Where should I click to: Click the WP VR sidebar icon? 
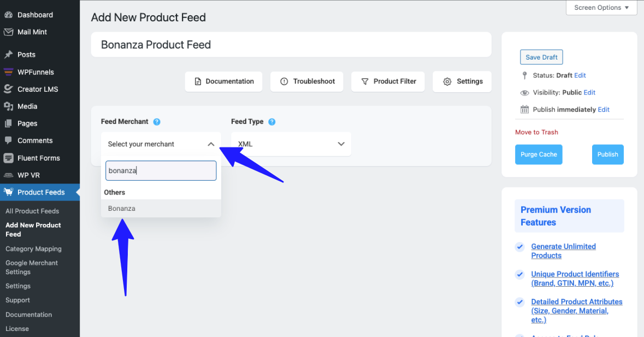(x=8, y=175)
